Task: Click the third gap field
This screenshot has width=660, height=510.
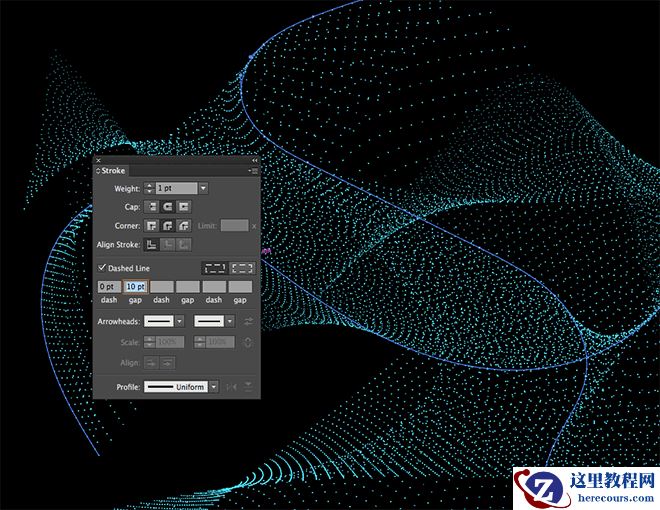Action: point(240,287)
